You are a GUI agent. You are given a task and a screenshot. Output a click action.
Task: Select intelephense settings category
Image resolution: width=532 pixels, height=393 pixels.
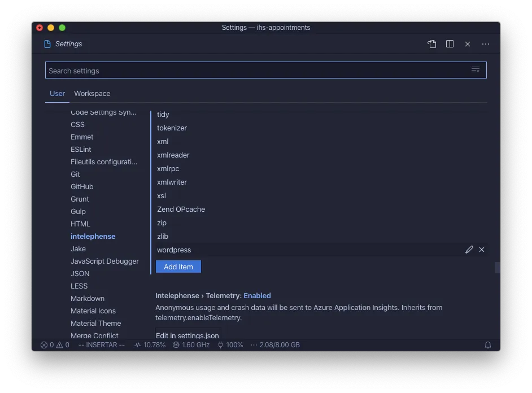point(93,237)
